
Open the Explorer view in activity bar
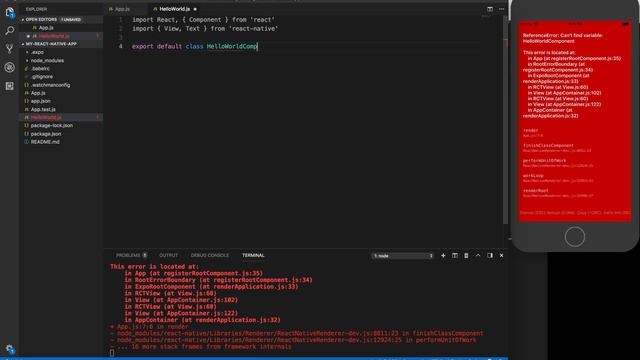click(x=9, y=13)
